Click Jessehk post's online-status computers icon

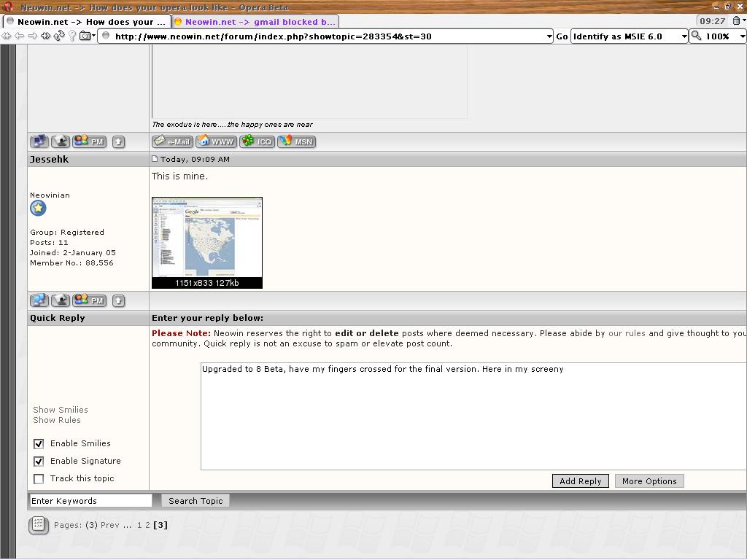click(x=39, y=300)
